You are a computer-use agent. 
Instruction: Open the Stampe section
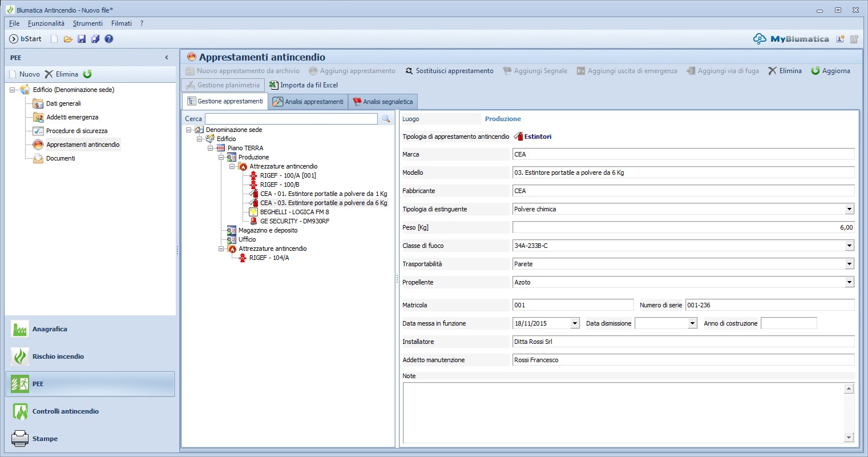click(90, 439)
